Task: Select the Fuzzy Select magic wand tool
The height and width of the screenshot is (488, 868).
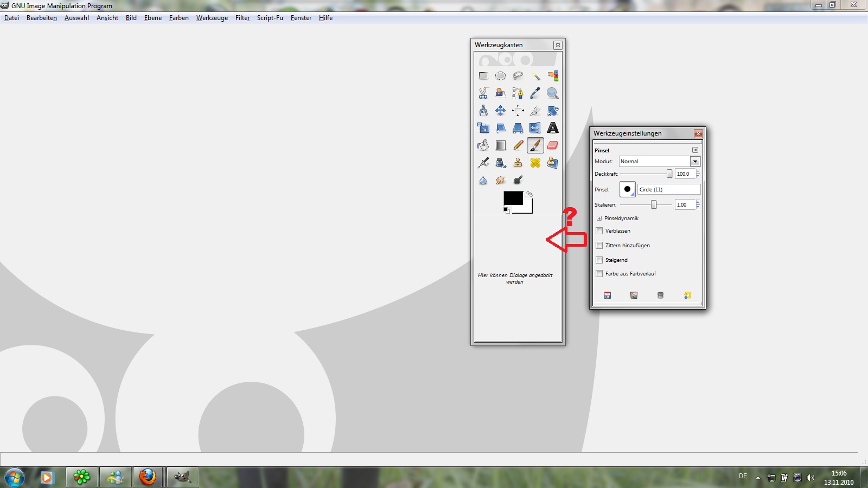Action: (x=535, y=76)
